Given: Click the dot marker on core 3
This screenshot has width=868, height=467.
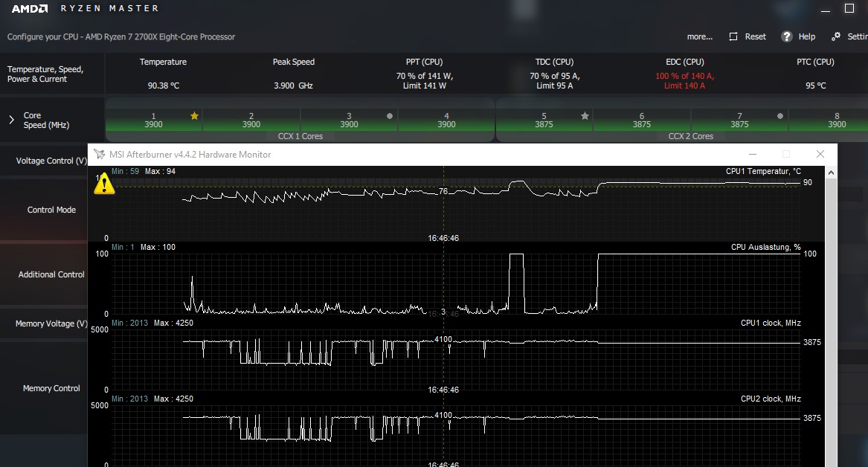Looking at the screenshot, I should 390,116.
